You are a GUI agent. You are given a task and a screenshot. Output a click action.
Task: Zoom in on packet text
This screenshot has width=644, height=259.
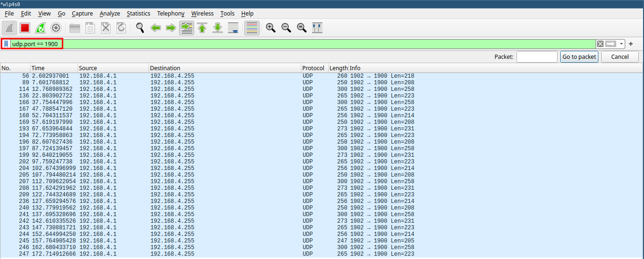[x=270, y=28]
